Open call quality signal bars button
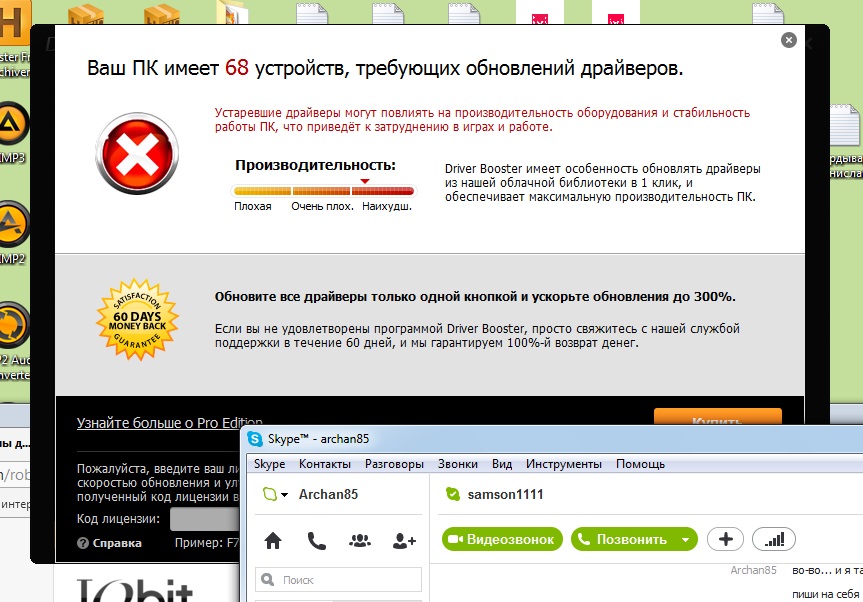 (774, 539)
